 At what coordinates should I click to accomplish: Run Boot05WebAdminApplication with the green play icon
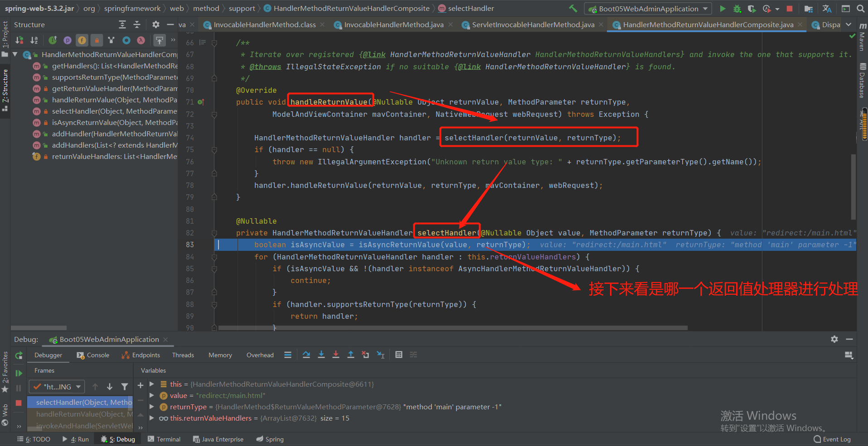tap(723, 9)
